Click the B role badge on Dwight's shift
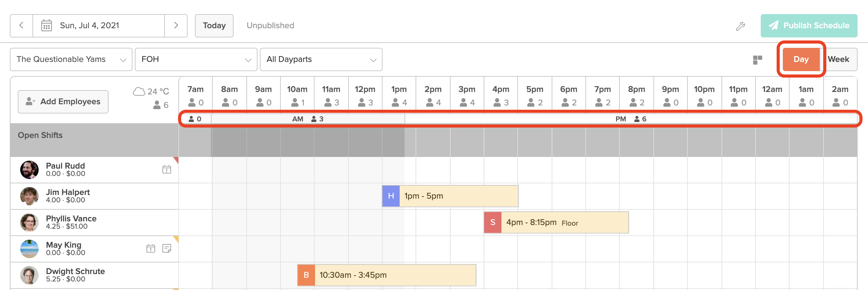This screenshot has height=290, width=868. (306, 275)
